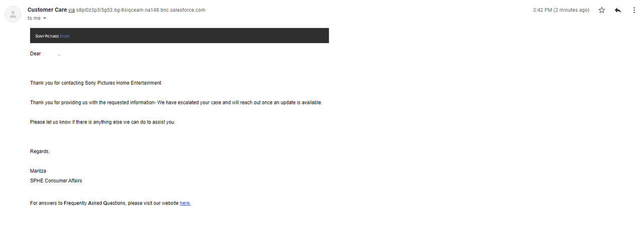644x243 pixels.
Task: Click the "SPHE Consumer Affairs" signature line
Action: (x=56, y=180)
